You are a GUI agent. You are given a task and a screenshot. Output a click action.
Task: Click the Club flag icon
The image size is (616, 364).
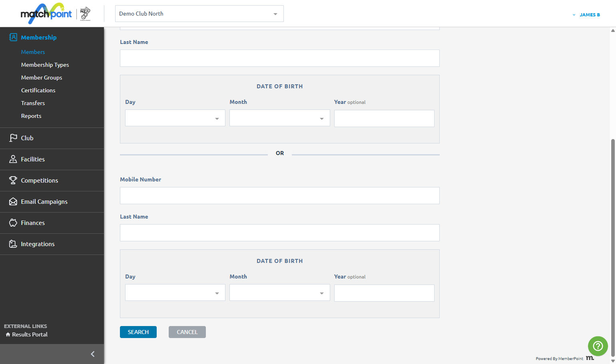click(x=13, y=138)
